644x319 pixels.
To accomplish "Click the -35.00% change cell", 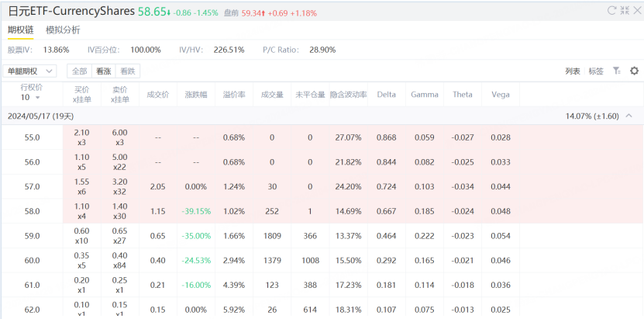I will pyautogui.click(x=196, y=236).
